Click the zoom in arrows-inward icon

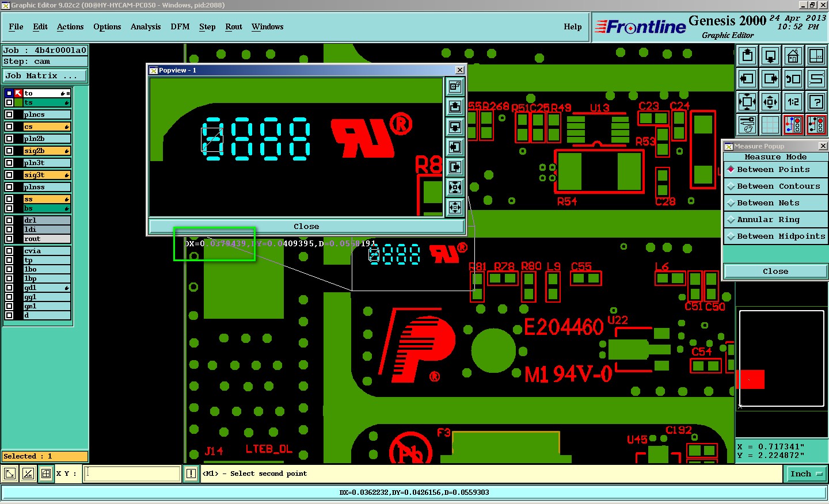[747, 102]
